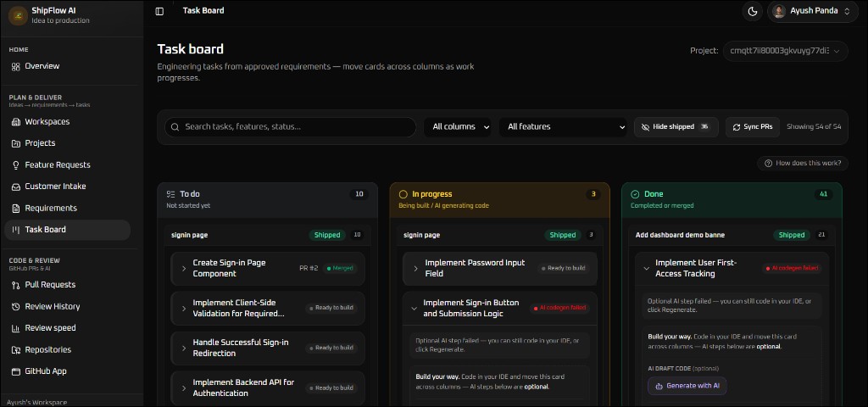
Task: Click AI codegen failed badge on Sign-in Button card
Action: pos(559,309)
